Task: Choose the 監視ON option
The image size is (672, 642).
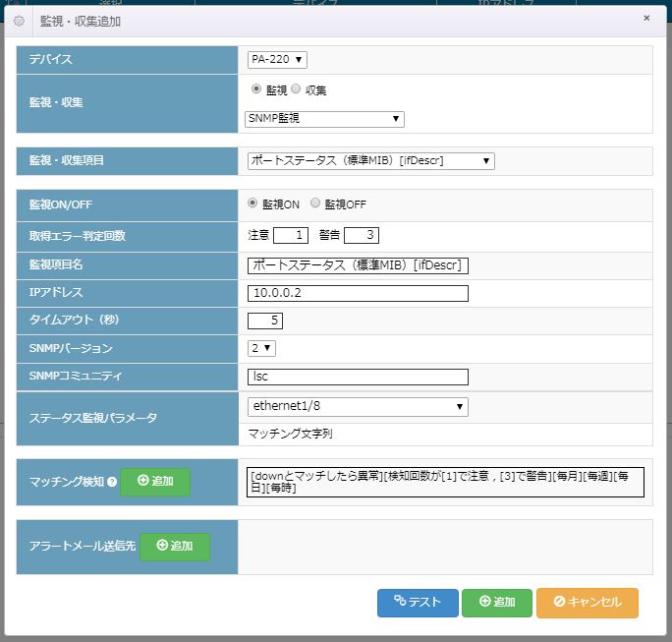Action: (x=253, y=204)
